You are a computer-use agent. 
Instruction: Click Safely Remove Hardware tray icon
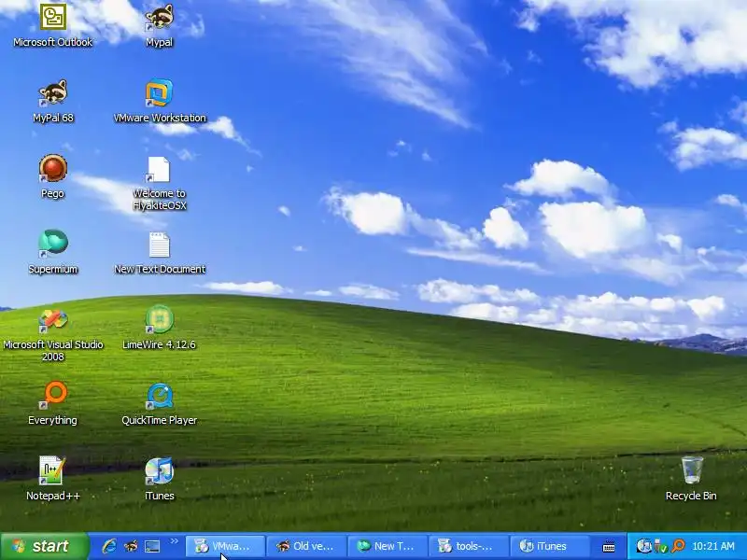[661, 546]
